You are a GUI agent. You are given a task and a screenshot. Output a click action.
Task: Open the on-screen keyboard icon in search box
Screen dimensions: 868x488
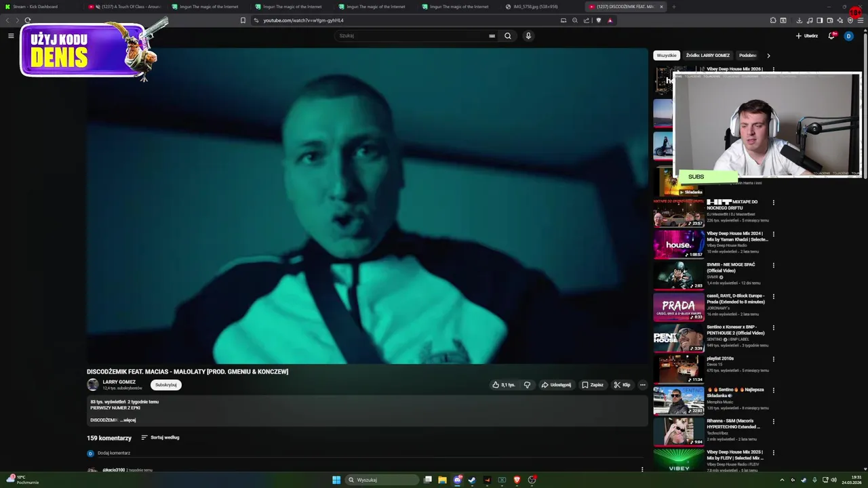492,36
